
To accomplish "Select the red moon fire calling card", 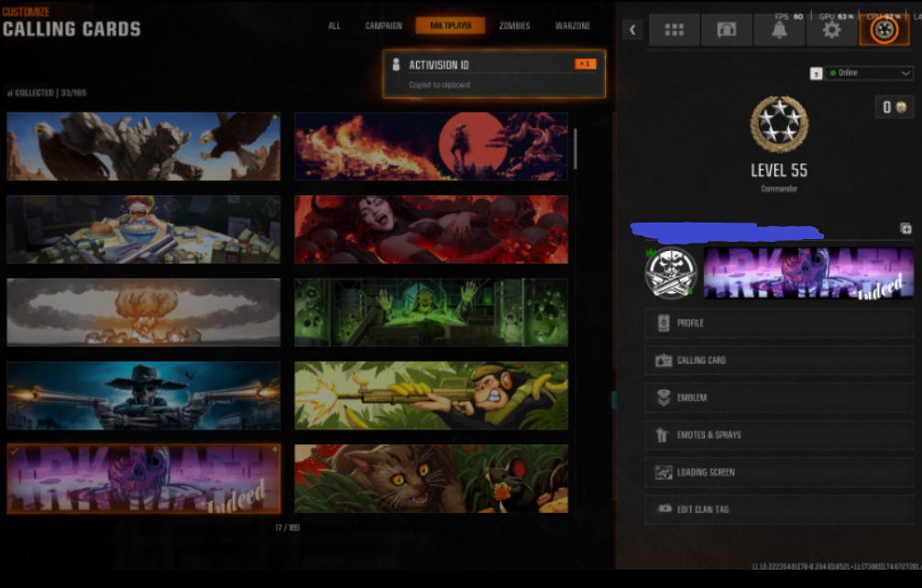I will 431,147.
